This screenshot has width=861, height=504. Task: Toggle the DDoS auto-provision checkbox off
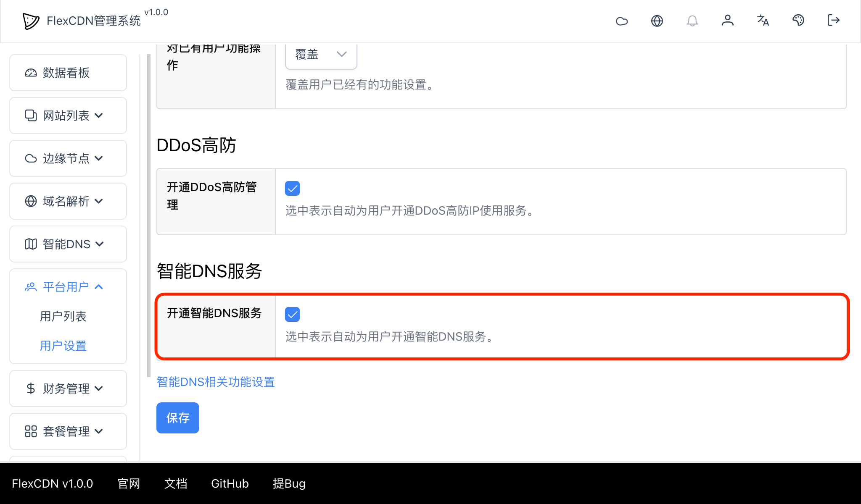292,189
